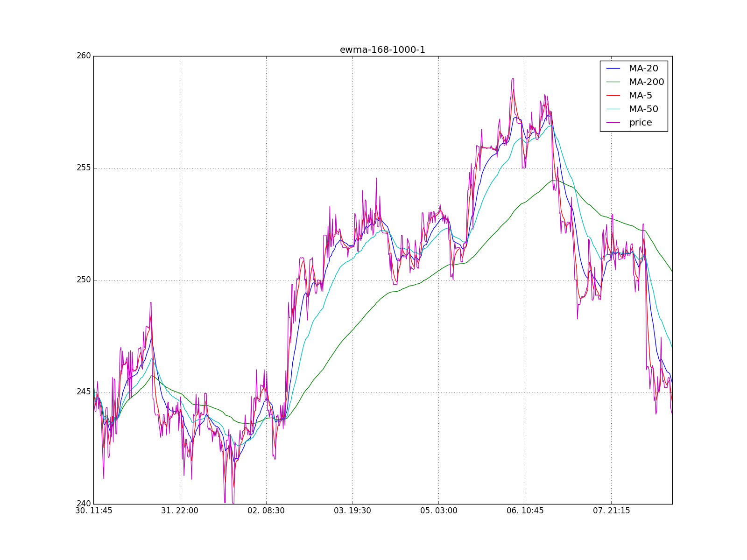Click the magenta price legend line sample

pyautogui.click(x=613, y=123)
